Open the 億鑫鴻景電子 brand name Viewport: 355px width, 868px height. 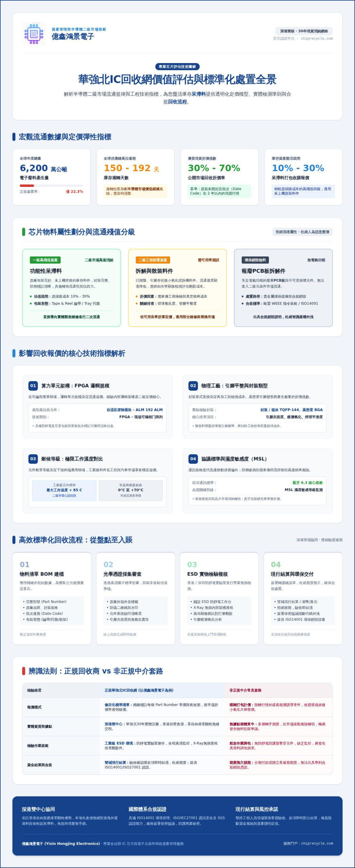[73, 37]
